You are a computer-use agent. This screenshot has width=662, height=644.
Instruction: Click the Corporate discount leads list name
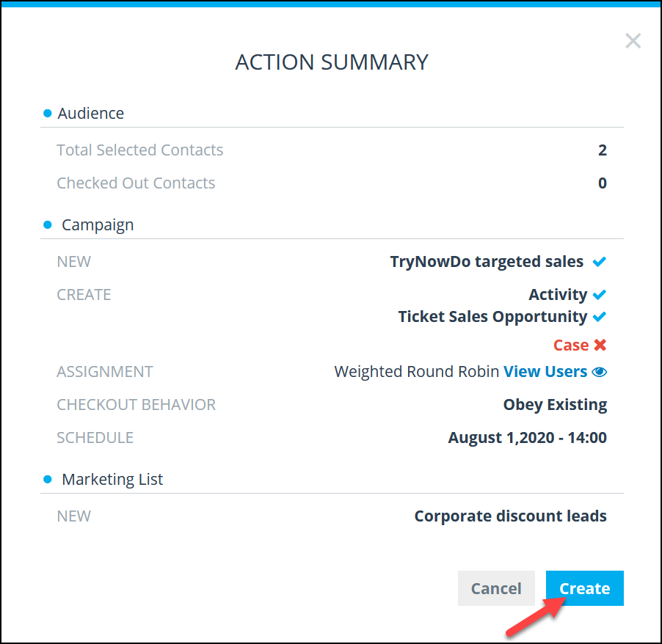pyautogui.click(x=510, y=516)
